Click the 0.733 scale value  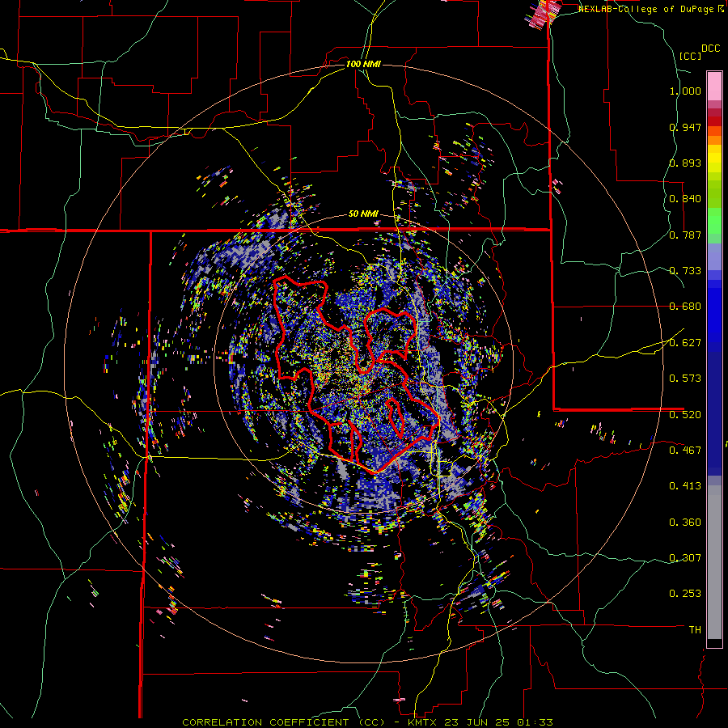(685, 271)
